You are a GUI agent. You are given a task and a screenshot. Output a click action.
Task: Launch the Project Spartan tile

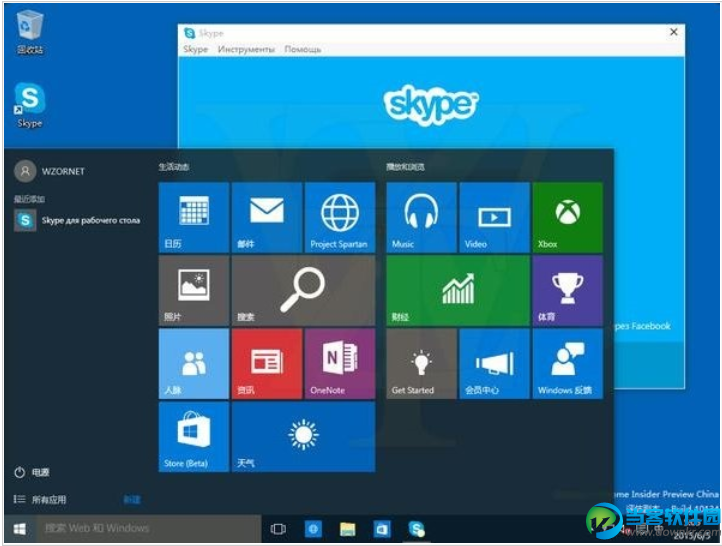tap(340, 217)
